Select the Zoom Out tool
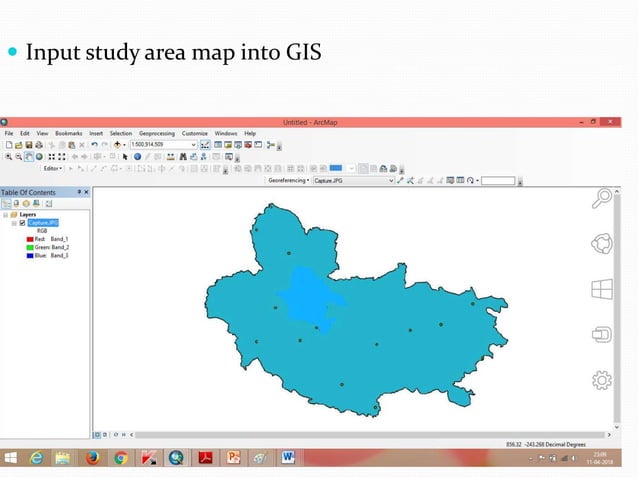The width and height of the screenshot is (638, 478). [19, 157]
